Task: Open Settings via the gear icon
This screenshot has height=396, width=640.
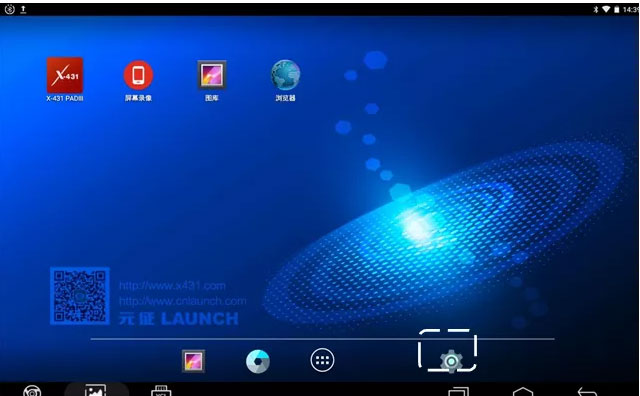Action: pos(451,361)
